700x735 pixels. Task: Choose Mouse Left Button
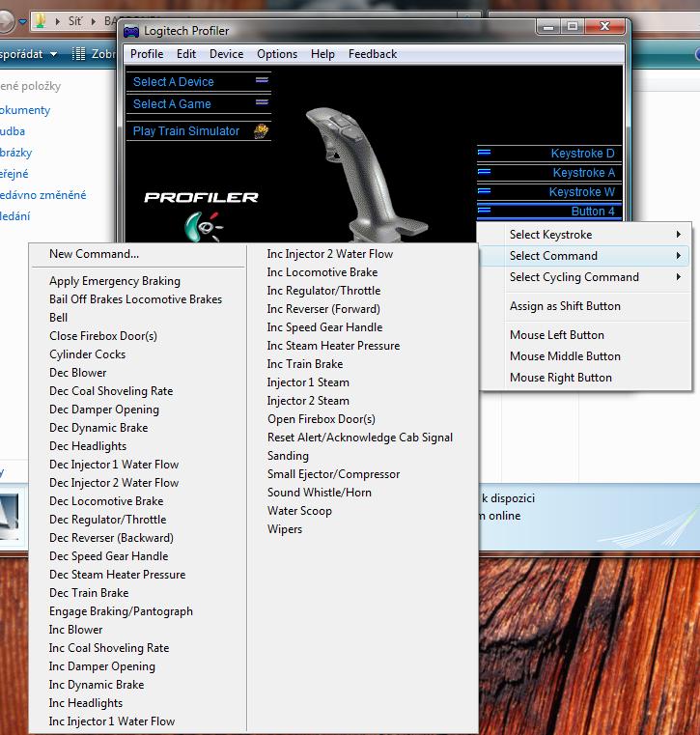(x=557, y=335)
